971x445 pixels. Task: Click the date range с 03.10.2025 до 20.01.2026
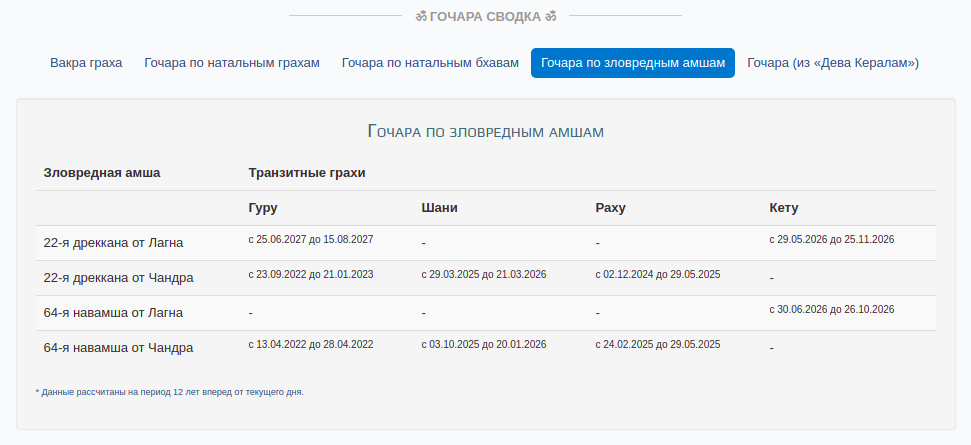pos(484,344)
